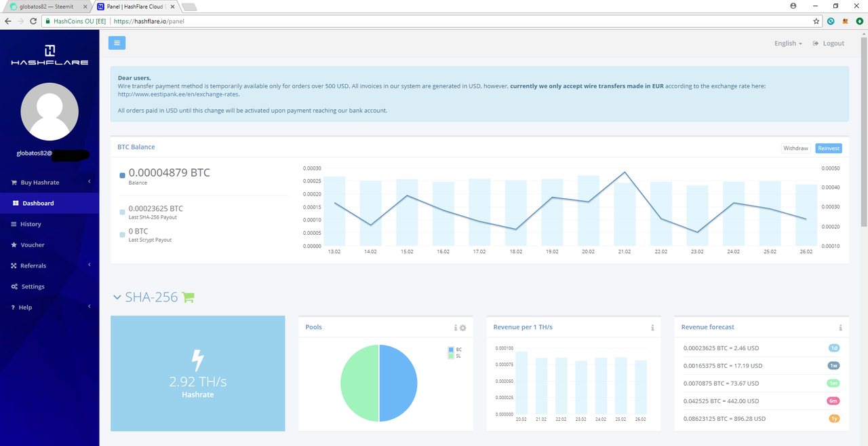Switch to the Panel HashFlare Cloud tab
This screenshot has width=868, height=446.
click(x=135, y=6)
